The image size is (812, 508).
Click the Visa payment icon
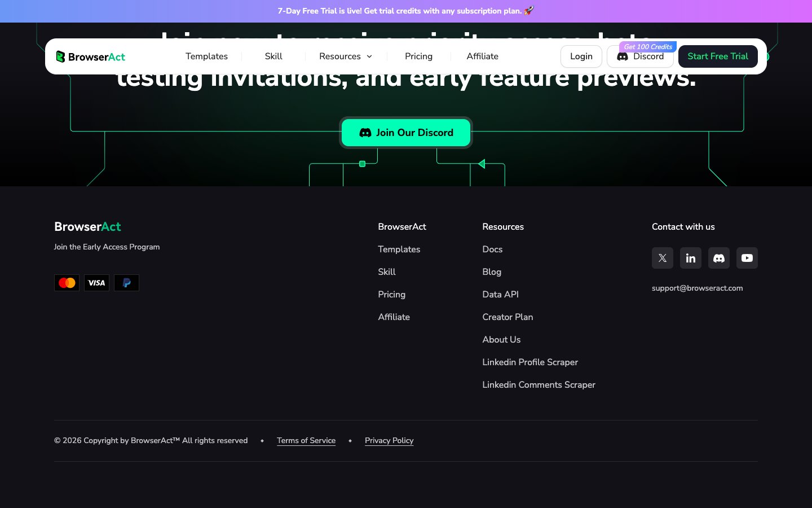coord(96,283)
